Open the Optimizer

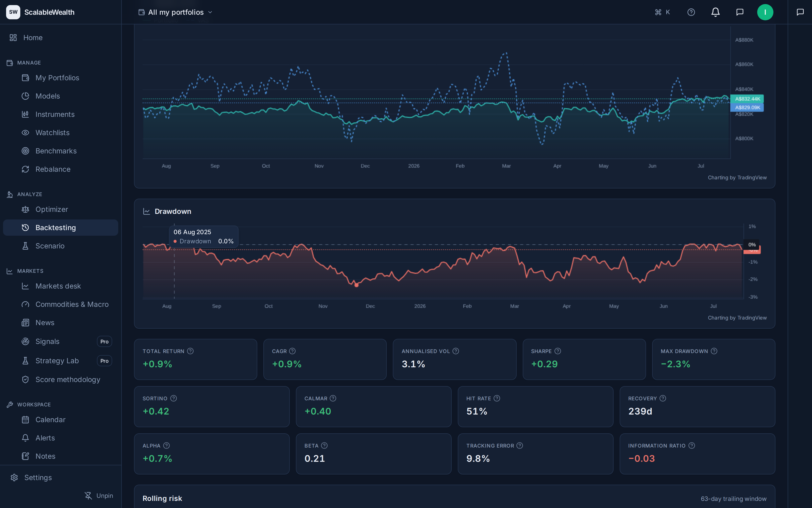pos(60,209)
